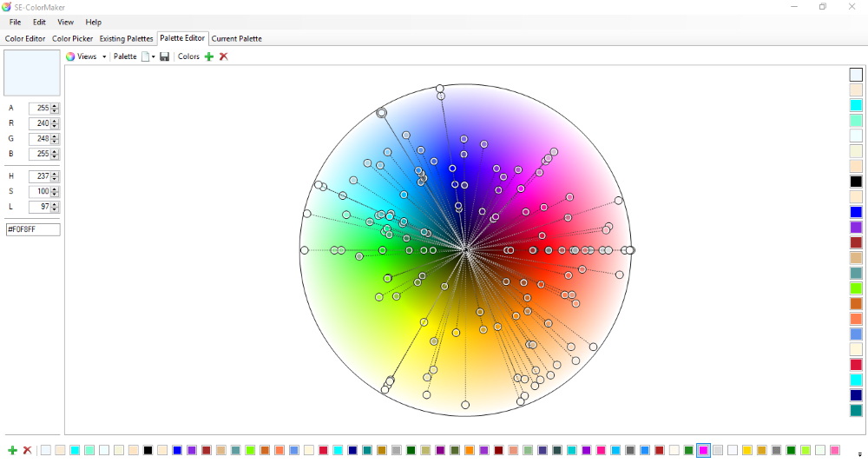Decrease the S value with its down arrow
868x463 pixels.
click(54, 195)
